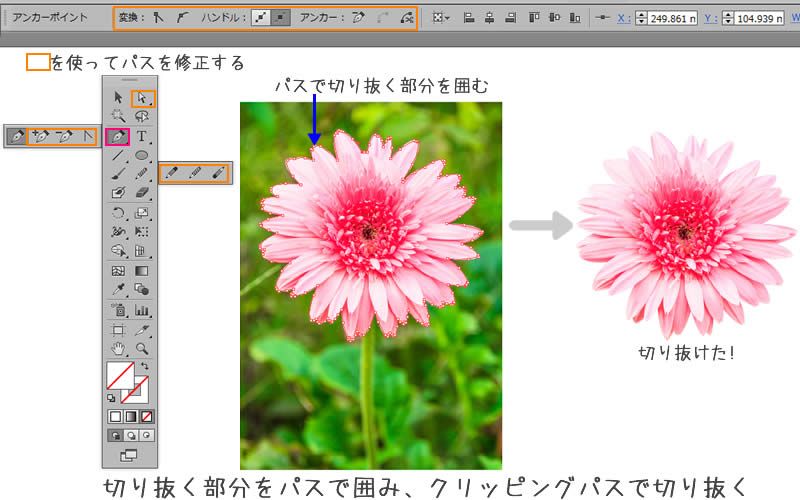800x500 pixels.
Task: Toggle show handles for multiple selected anchors
Action: point(261,18)
